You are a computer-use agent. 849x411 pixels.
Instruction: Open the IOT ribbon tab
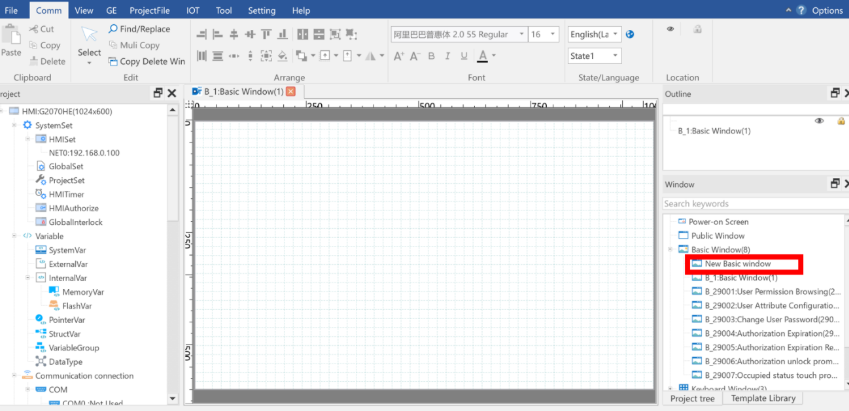pos(193,10)
